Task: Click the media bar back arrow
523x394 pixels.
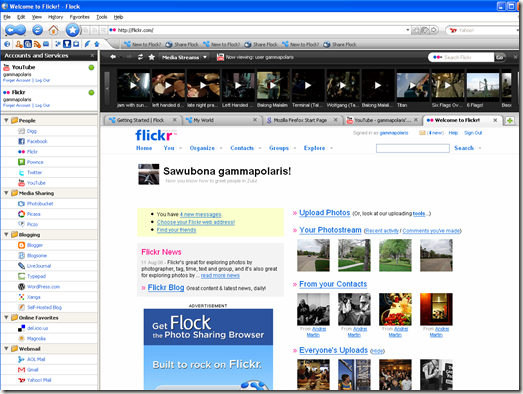Action: 113,57
